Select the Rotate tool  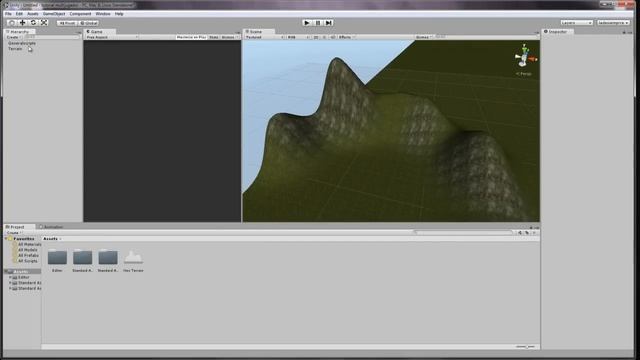33,23
